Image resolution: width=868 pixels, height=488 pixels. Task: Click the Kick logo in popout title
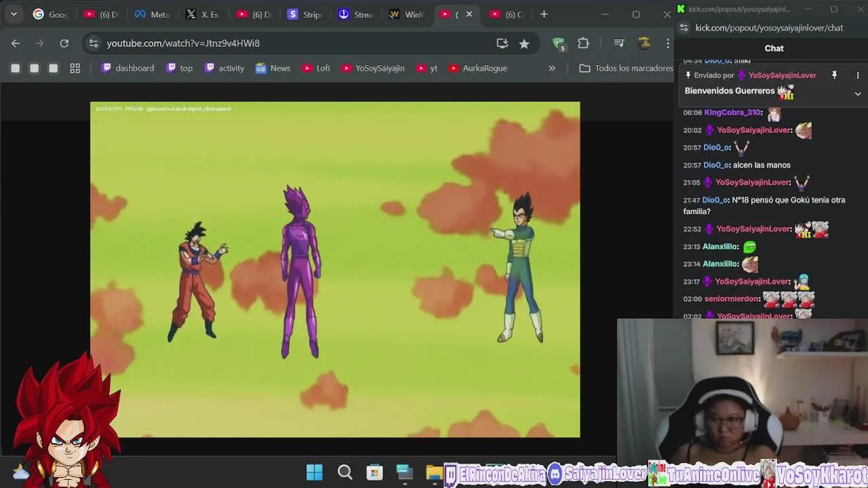coord(681,9)
